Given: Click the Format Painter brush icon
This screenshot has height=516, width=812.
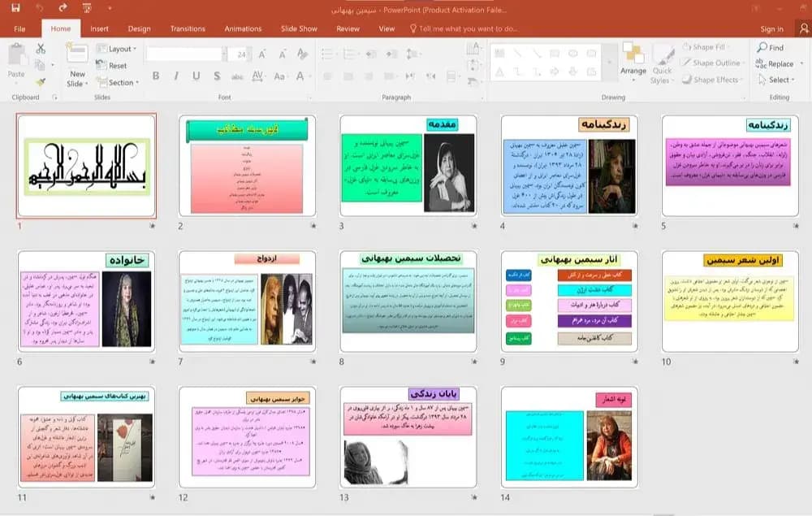Looking at the screenshot, I should pos(41,82).
